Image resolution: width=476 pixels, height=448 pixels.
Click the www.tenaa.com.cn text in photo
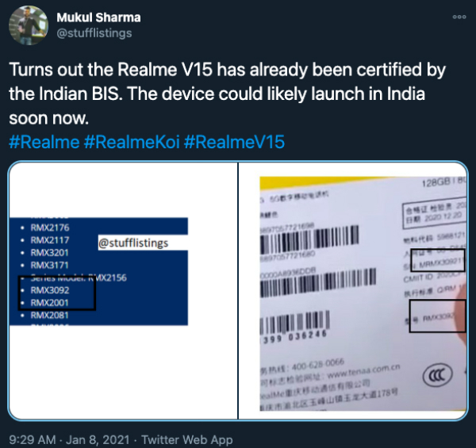pyautogui.click(x=363, y=371)
